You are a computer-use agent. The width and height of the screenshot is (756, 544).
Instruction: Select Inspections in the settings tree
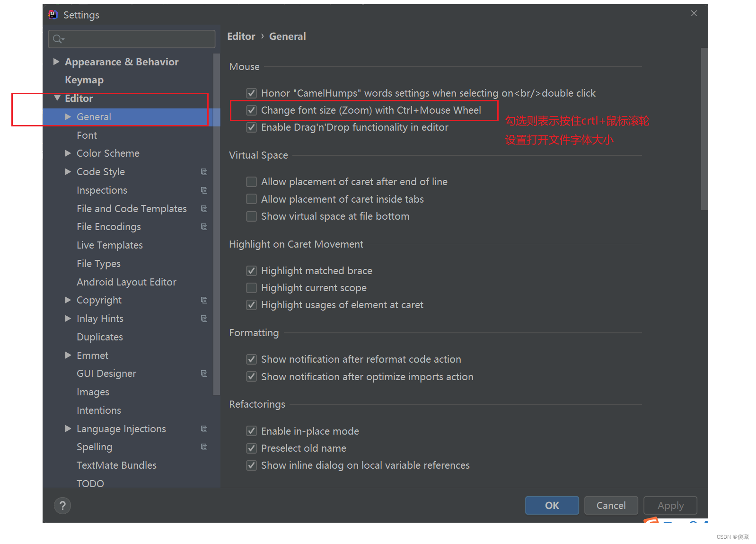102,190
